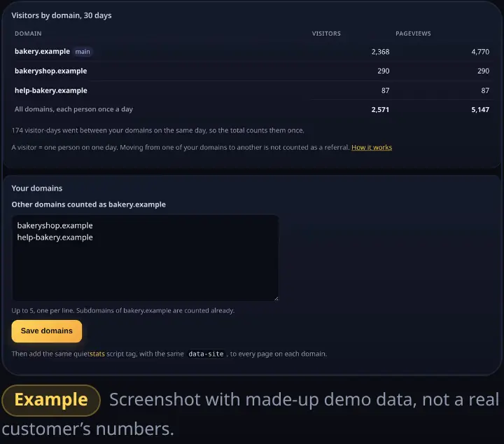Click 'Other domains counted as bakery.example' label

pyautogui.click(x=88, y=204)
